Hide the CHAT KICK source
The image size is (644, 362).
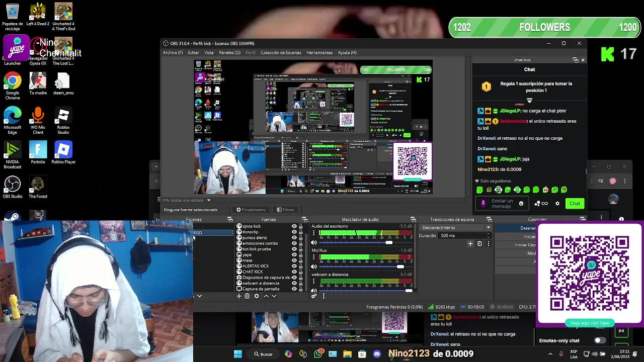pos(294,271)
